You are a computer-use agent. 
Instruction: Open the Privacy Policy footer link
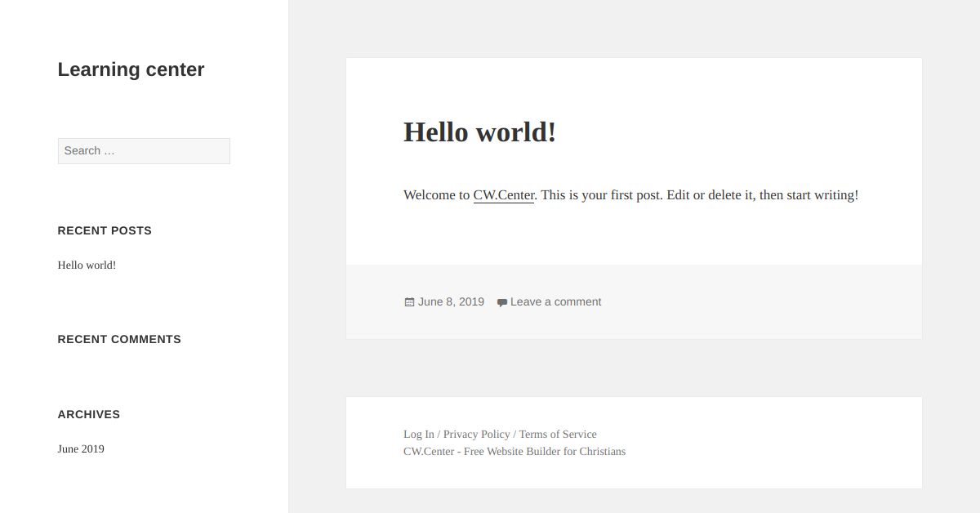pos(477,435)
